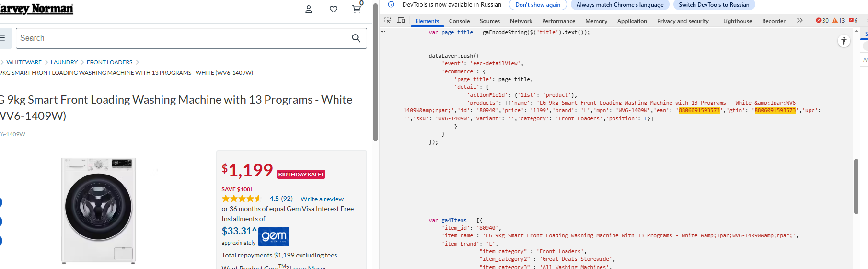Image resolution: width=868 pixels, height=269 pixels.
Task: Expand the collapsed node ellipsis in Elements
Action: coord(383,32)
